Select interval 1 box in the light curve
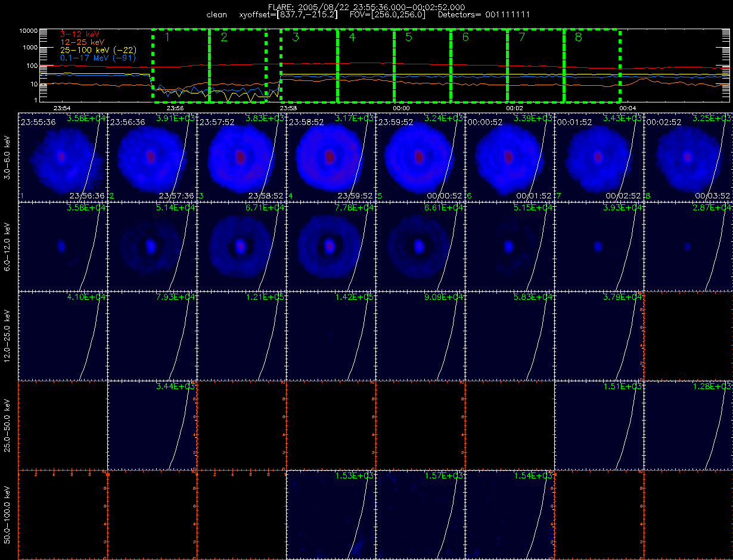 181,65
